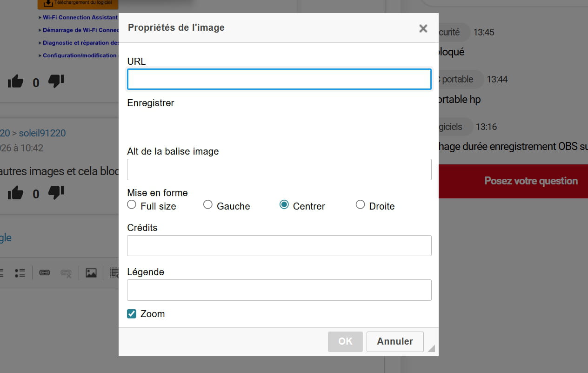
Task: Focus the Alt de la balise image field
Action: pos(279,170)
